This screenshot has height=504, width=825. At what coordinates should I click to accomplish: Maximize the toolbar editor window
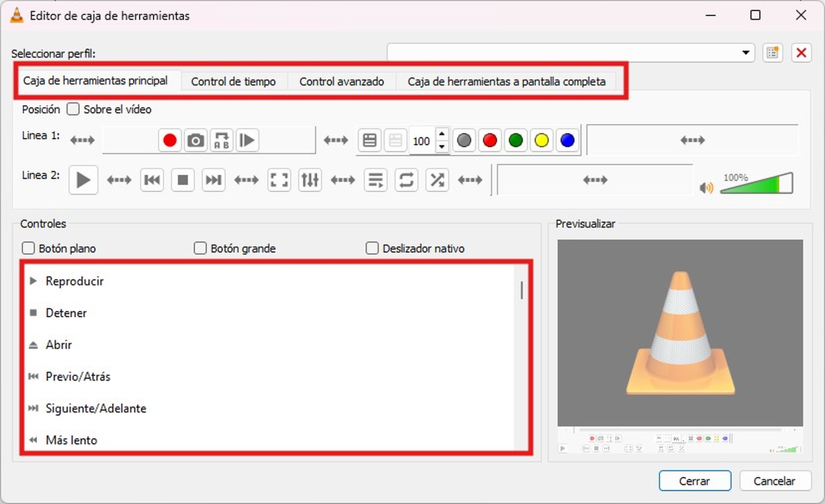755,15
